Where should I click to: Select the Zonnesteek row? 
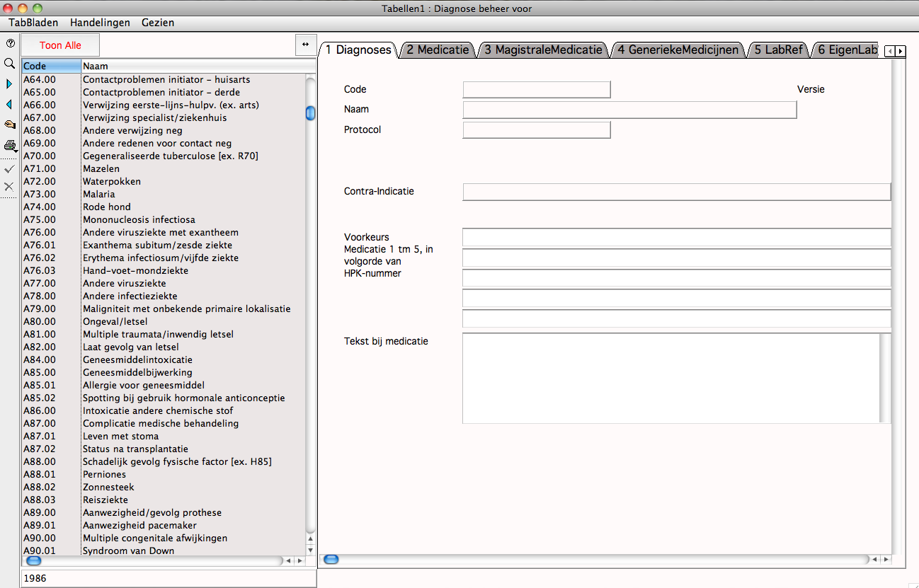(164, 487)
